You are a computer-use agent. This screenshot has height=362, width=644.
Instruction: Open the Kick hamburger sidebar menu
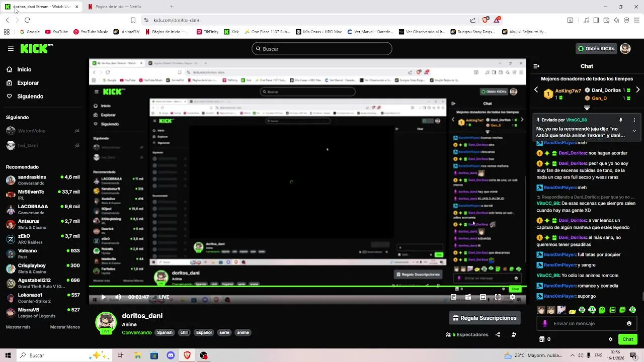(x=11, y=49)
